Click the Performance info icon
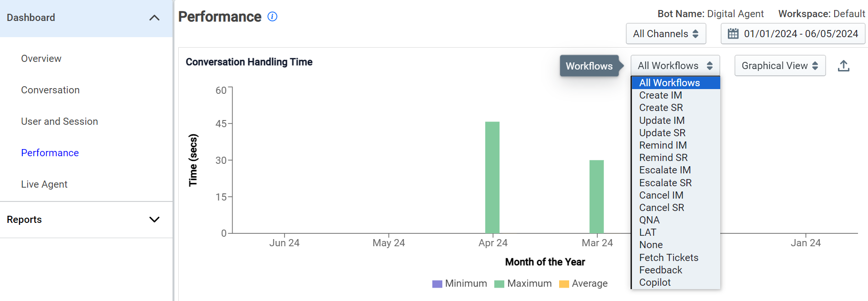Screen dimensions: 868x301 pos(272,17)
